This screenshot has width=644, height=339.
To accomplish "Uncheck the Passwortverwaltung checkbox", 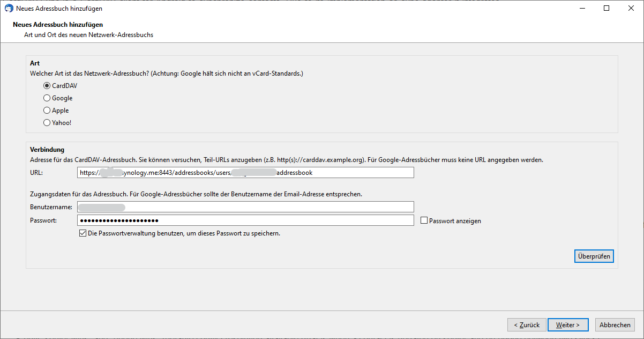I will [x=83, y=232].
